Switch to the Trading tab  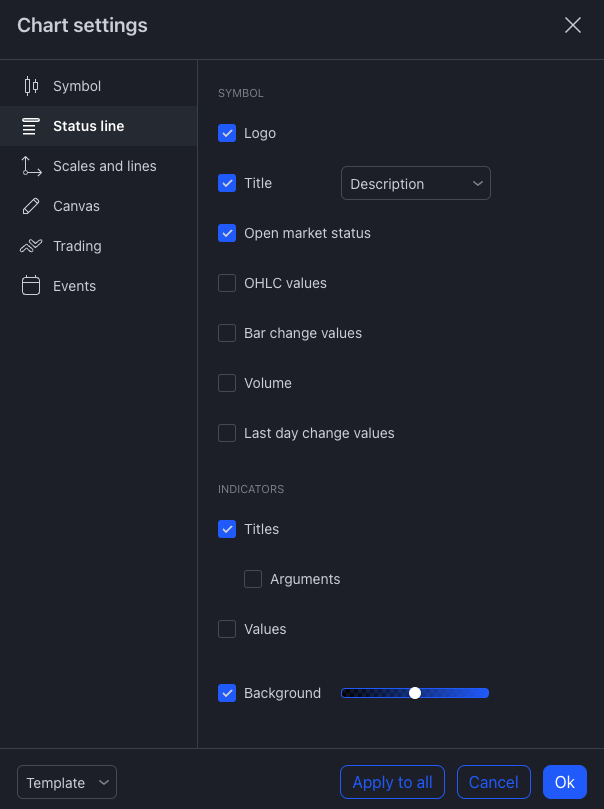pos(77,246)
